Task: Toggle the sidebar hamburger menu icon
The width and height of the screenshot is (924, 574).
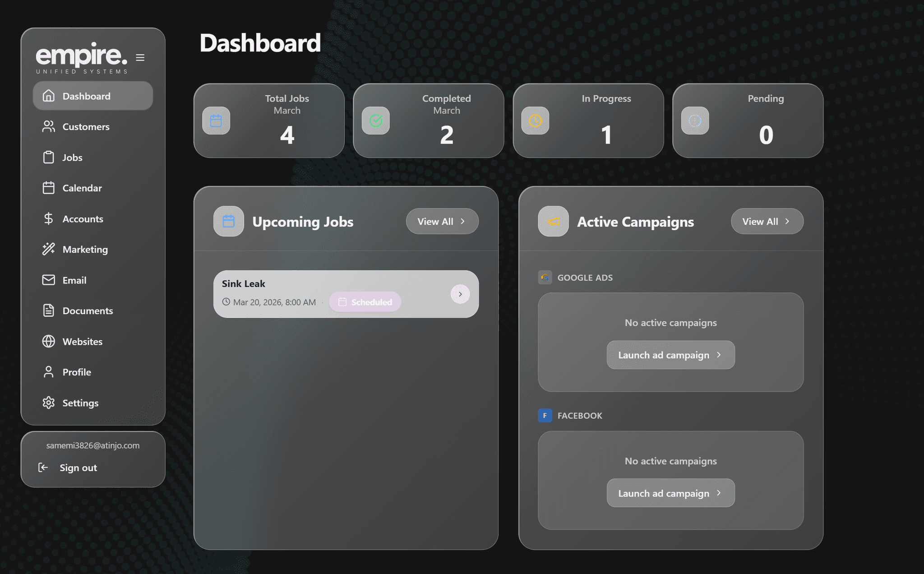Action: [x=140, y=58]
